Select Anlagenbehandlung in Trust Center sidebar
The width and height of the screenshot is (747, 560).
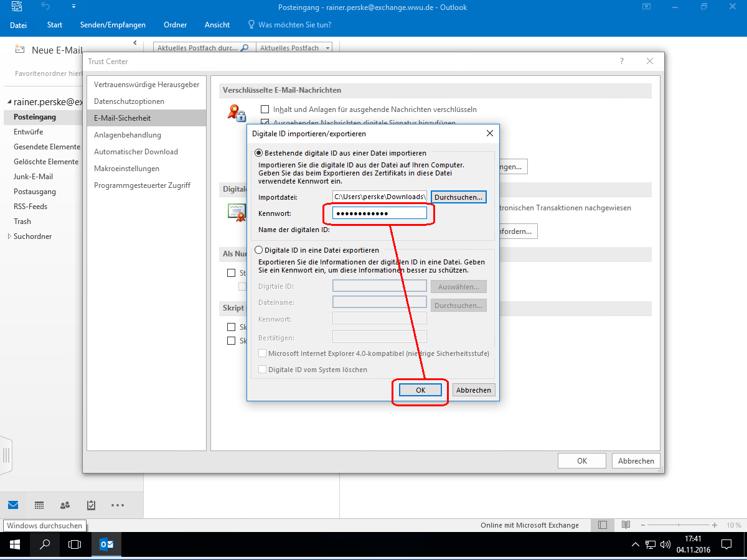point(128,135)
